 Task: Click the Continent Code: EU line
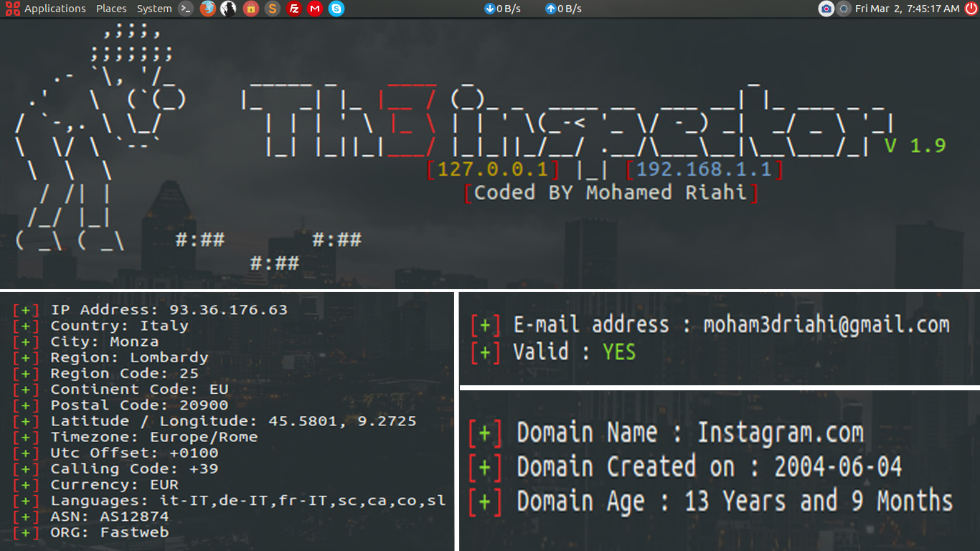coord(121,389)
